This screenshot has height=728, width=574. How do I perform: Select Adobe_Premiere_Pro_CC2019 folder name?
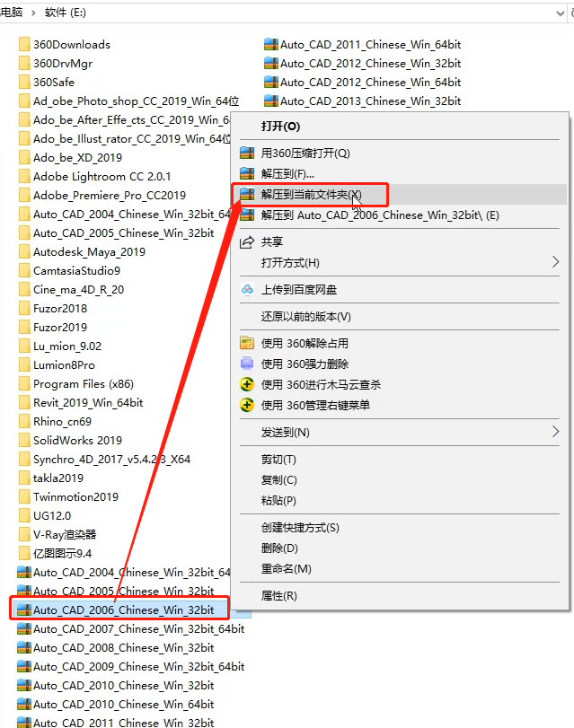pos(110,196)
